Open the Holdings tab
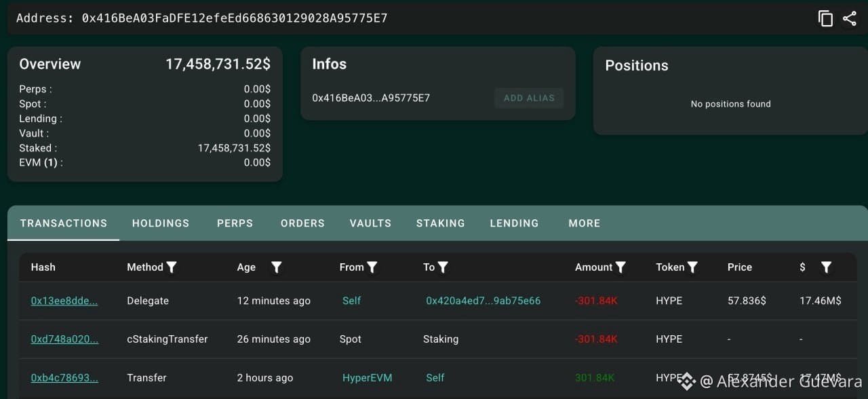868x399 pixels. click(x=161, y=223)
